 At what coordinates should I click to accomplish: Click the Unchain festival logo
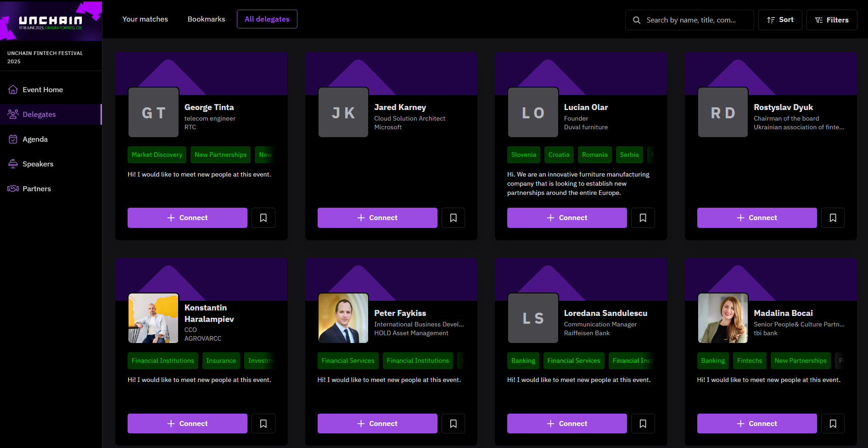51,21
